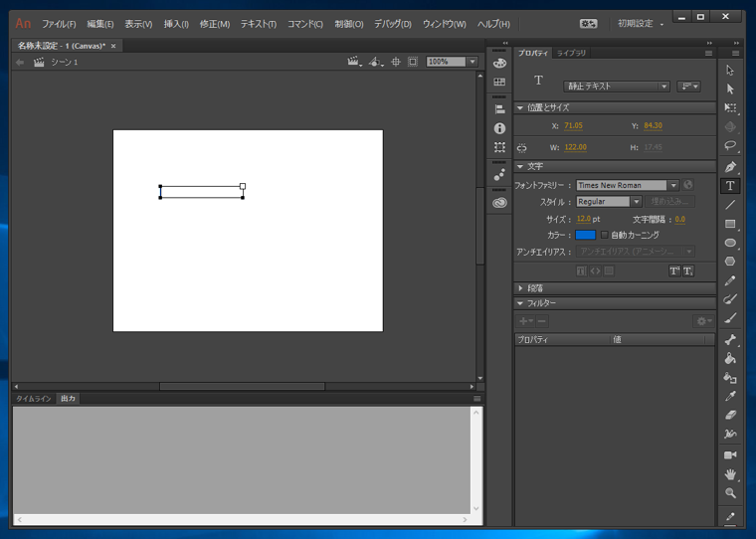
Task: Open the 静止テキスト text type dropdown
Action: pos(616,87)
